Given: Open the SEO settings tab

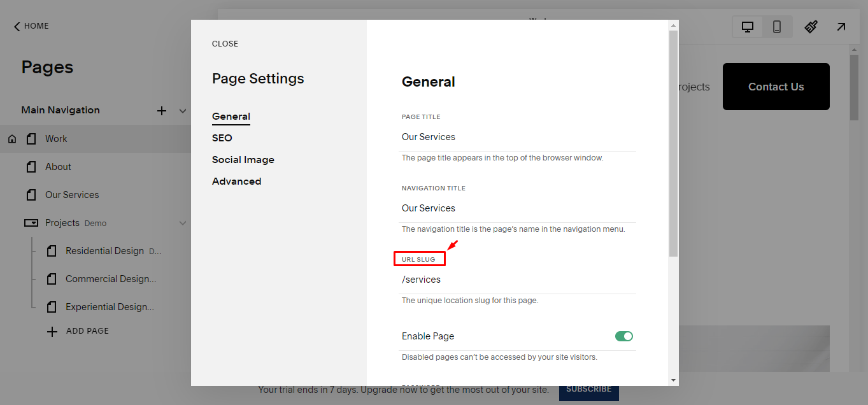Looking at the screenshot, I should pos(222,138).
